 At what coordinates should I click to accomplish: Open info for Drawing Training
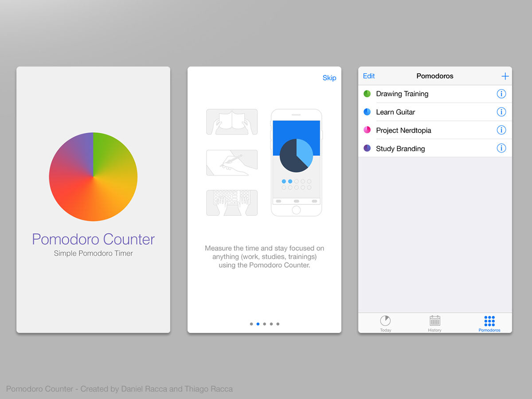click(501, 94)
